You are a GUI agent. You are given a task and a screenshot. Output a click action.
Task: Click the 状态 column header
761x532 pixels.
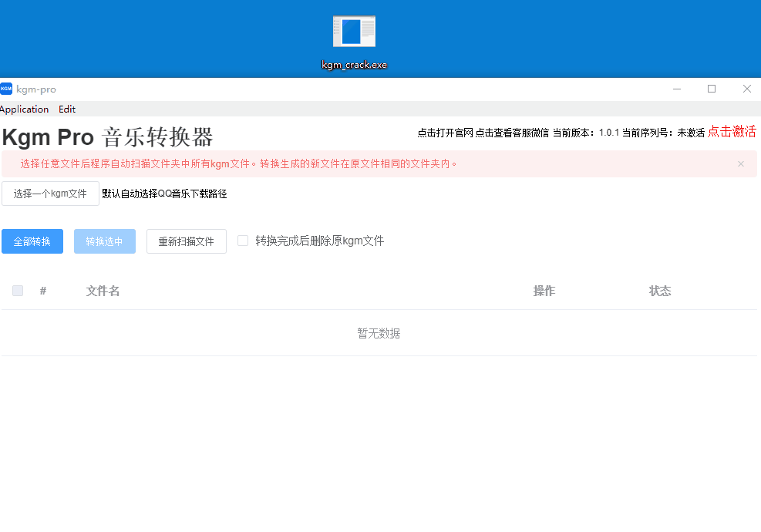pos(660,291)
